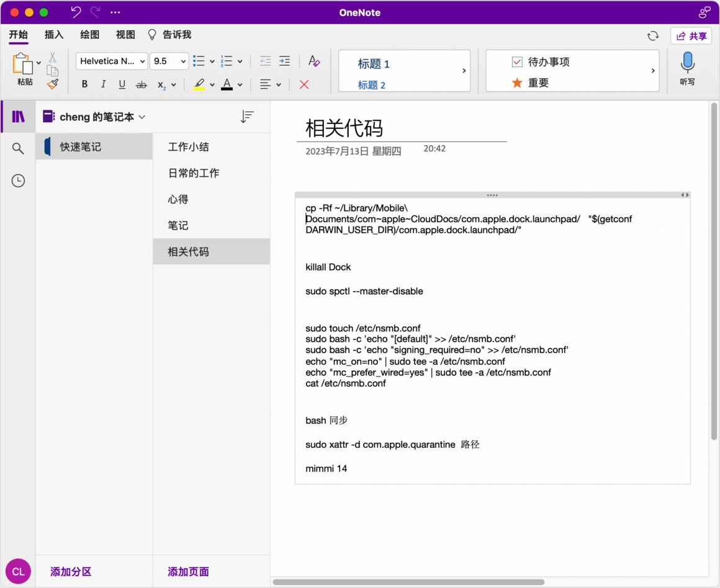The height and width of the screenshot is (588, 720).
Task: Apply the 重要 star tag
Action: (x=530, y=83)
